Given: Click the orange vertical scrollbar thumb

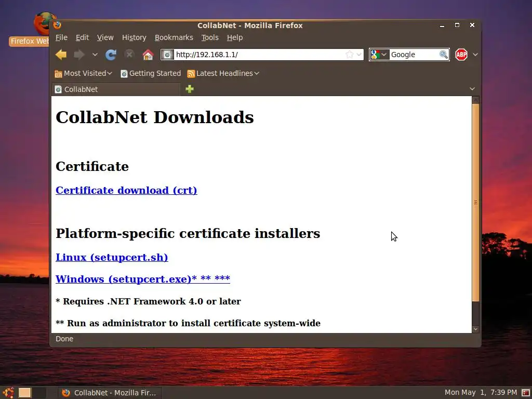Looking at the screenshot, I should [x=475, y=202].
